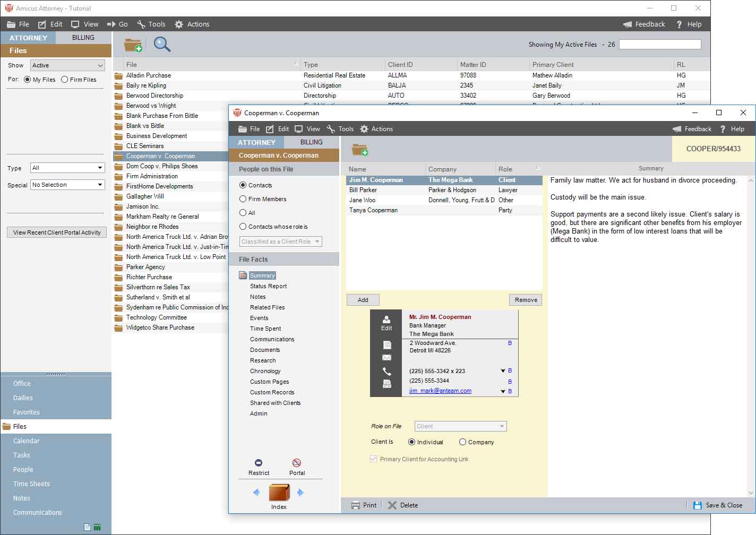Select Bill Parker row in contacts list
The height and width of the screenshot is (535, 756).
point(444,190)
